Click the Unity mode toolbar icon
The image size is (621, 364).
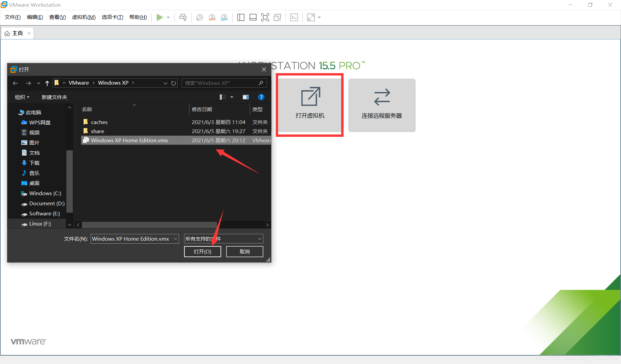click(277, 17)
